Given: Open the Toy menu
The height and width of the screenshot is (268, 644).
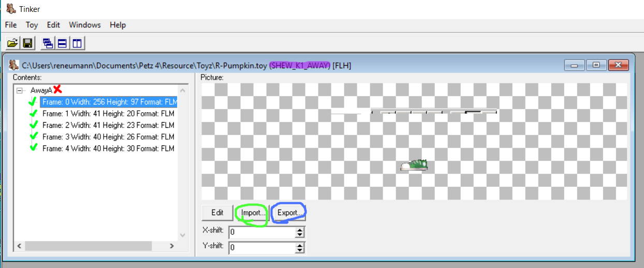Looking at the screenshot, I should click(32, 25).
